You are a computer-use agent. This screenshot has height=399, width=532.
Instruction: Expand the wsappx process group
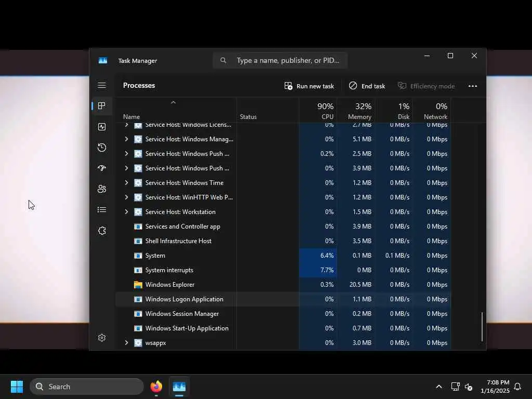[126, 343]
